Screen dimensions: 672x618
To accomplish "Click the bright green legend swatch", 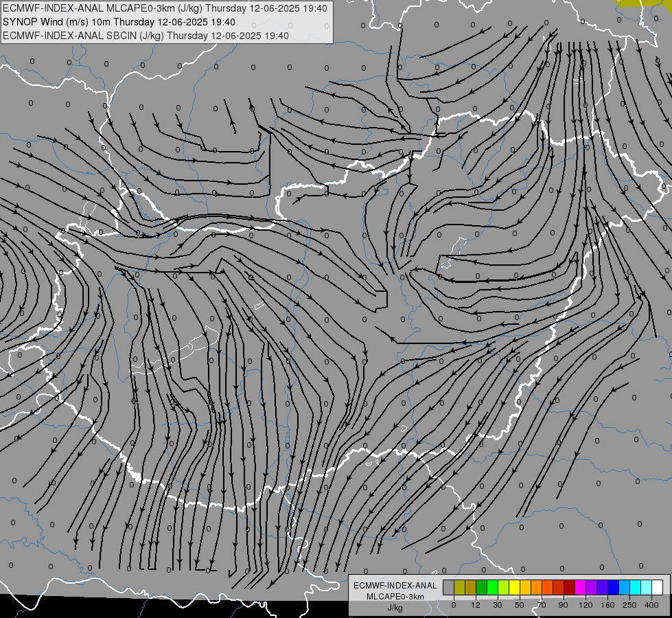I will [492, 587].
